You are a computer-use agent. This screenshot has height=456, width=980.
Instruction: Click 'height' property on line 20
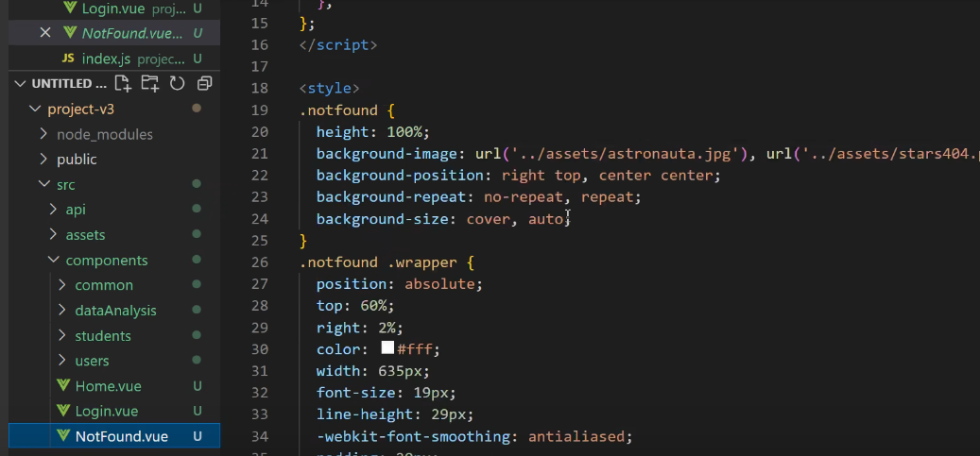tap(342, 132)
